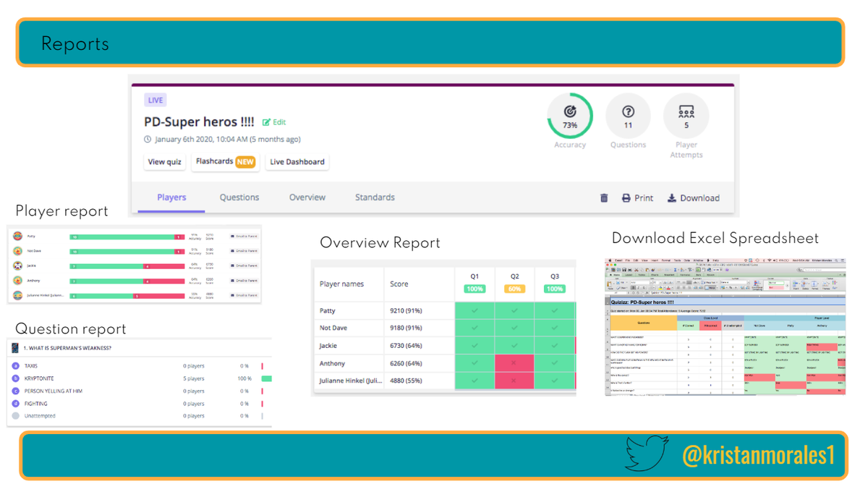
Task: Click the trash delete icon
Action: (604, 198)
